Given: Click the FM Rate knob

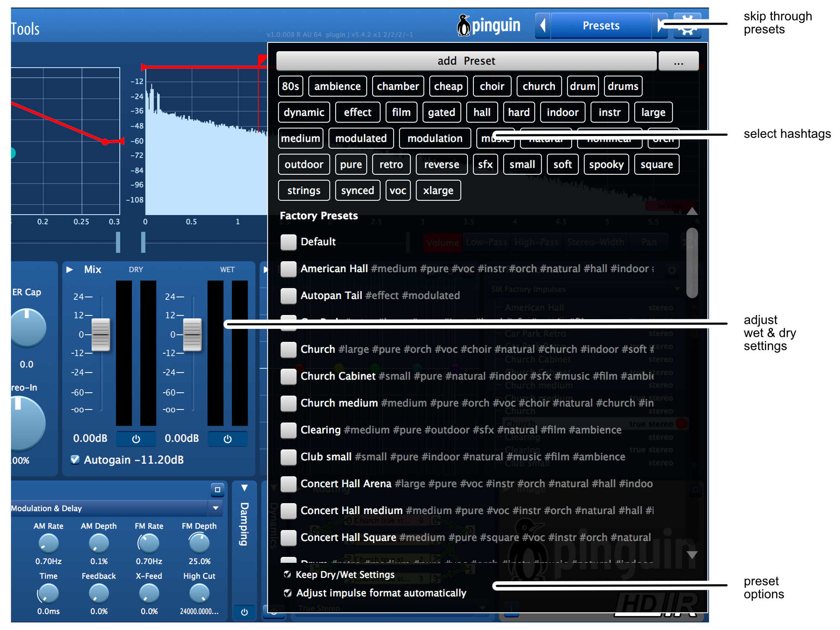Looking at the screenshot, I should coord(149,544).
